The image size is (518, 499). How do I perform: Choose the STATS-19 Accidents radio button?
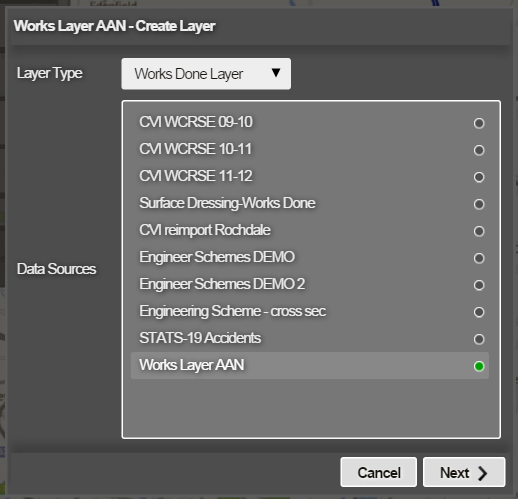click(x=479, y=339)
